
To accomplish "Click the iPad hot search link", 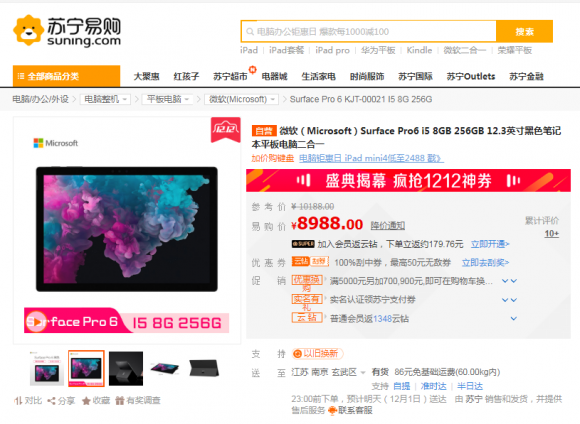I will pyautogui.click(x=249, y=50).
